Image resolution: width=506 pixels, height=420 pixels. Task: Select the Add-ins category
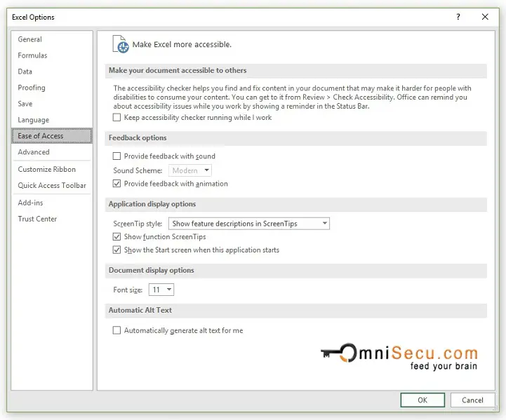(52, 203)
